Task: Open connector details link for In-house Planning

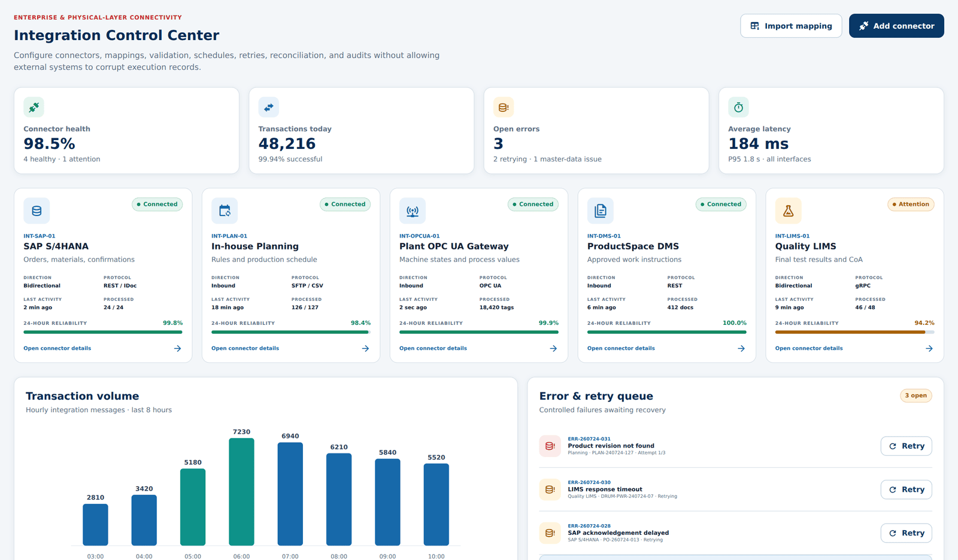Action: (245, 348)
